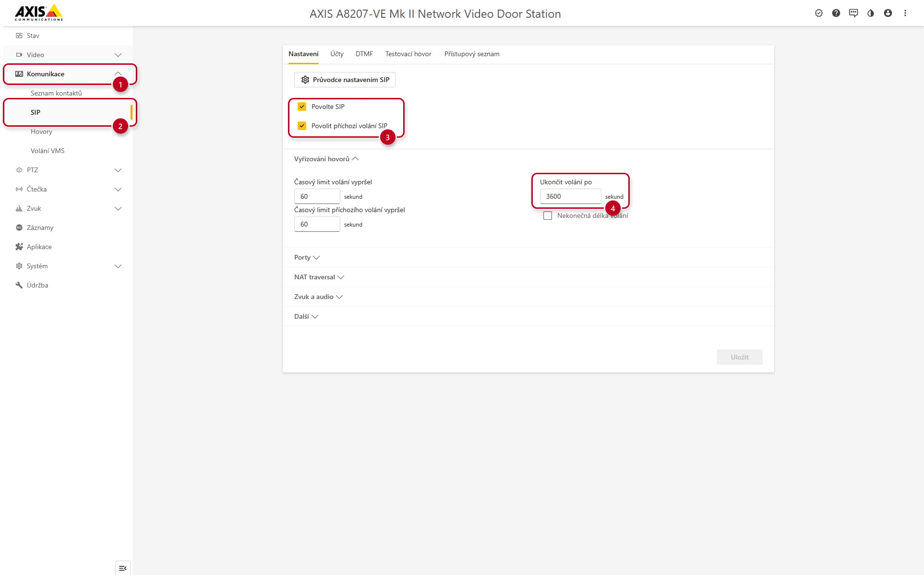Click the AXIS A8207-VE Mk II page title

435,13
